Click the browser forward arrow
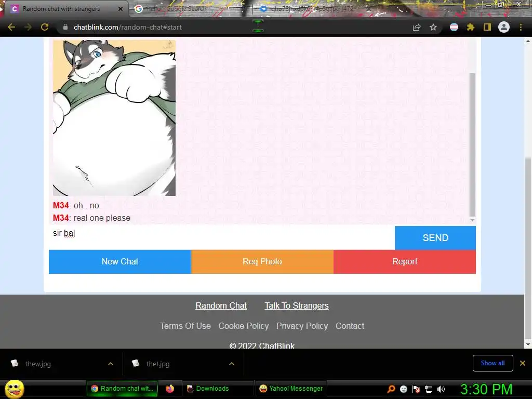Screen dimensions: 532x399 coord(28,27)
